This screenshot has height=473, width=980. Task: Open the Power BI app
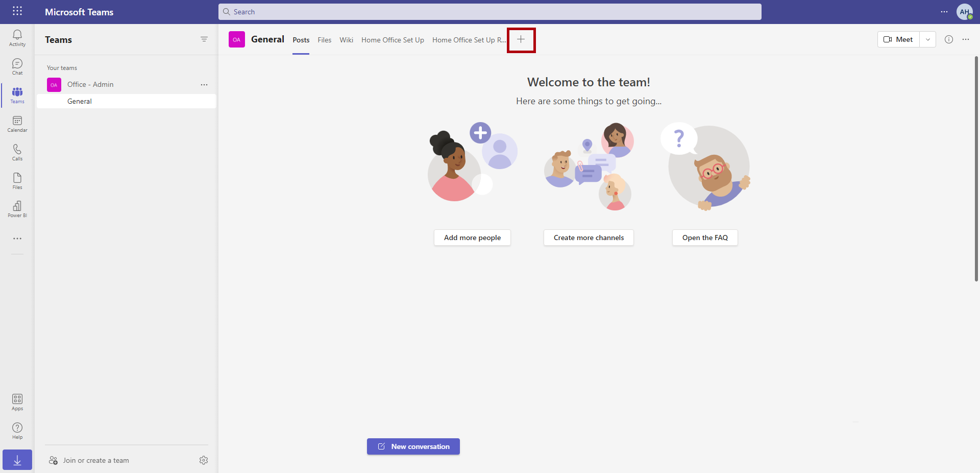pos(17,209)
